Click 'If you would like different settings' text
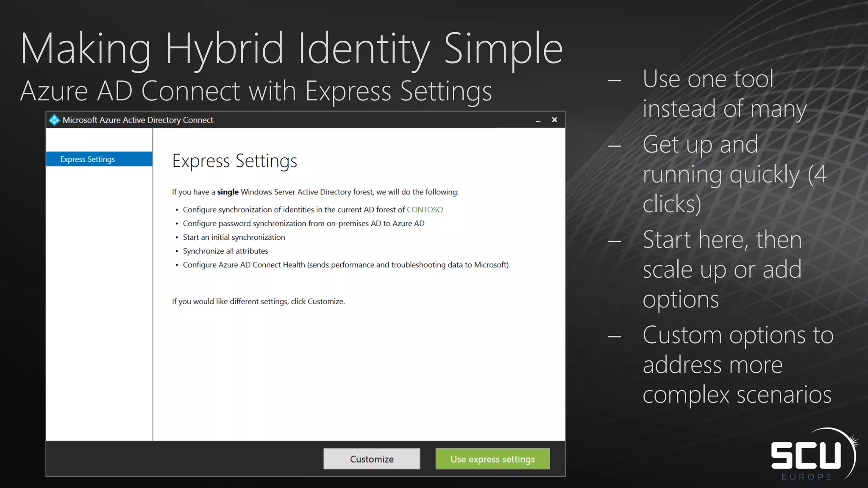This screenshot has height=488, width=868. tap(259, 301)
